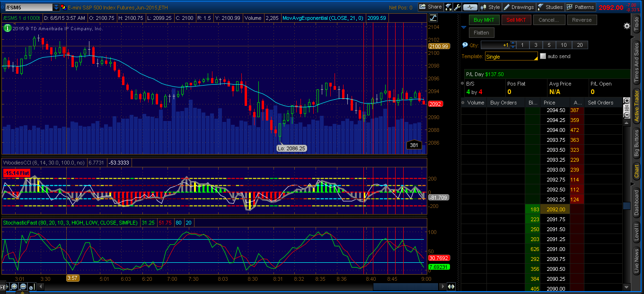The height and width of the screenshot is (294, 644).
Task: Switch to the Times And Sales side tab
Action: pos(637,62)
